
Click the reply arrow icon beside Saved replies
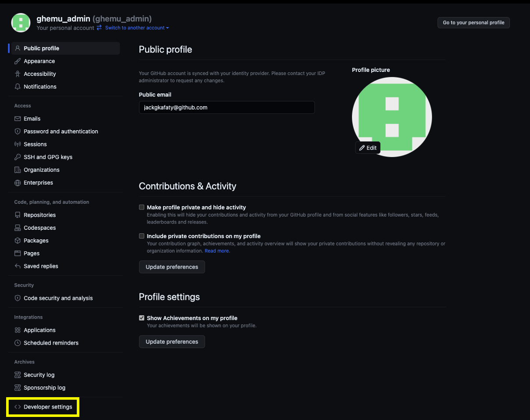click(18, 266)
